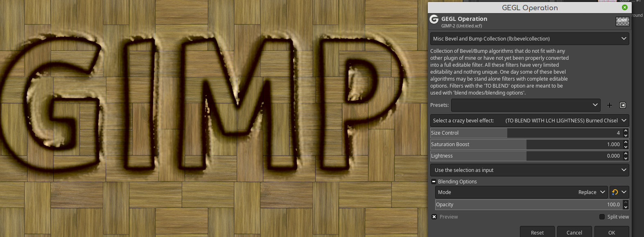The width and height of the screenshot is (644, 237).
Task: Click the Reset button
Action: [537, 232]
